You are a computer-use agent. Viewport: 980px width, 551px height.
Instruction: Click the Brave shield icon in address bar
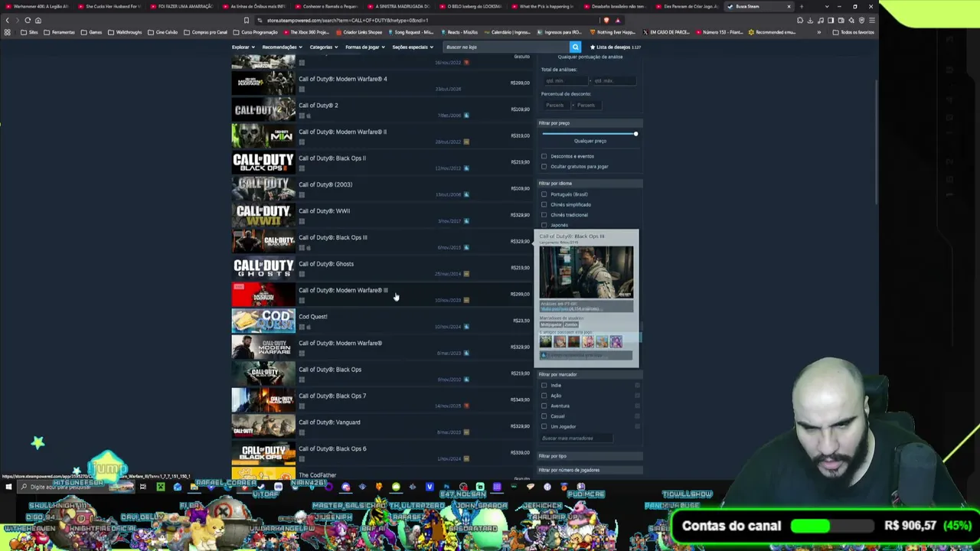[607, 20]
